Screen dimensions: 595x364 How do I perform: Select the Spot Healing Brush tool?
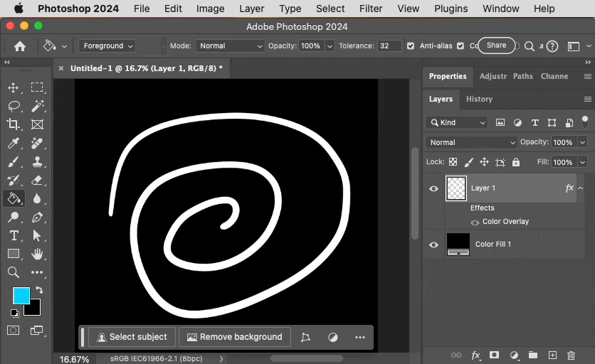coord(37,144)
